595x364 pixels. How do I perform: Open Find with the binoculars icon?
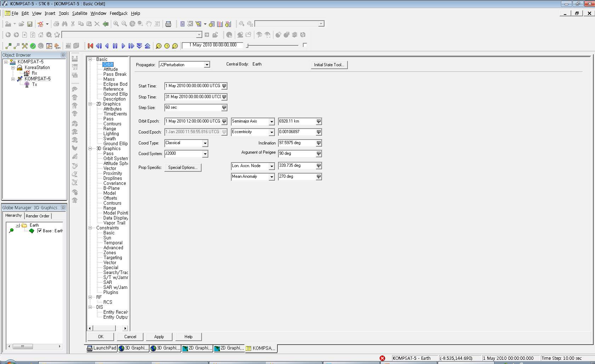point(64,24)
